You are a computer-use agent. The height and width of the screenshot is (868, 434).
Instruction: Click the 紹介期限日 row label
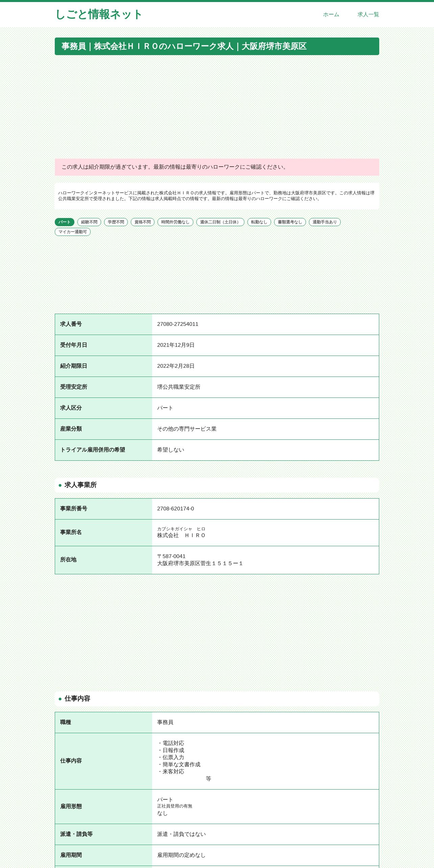point(74,366)
